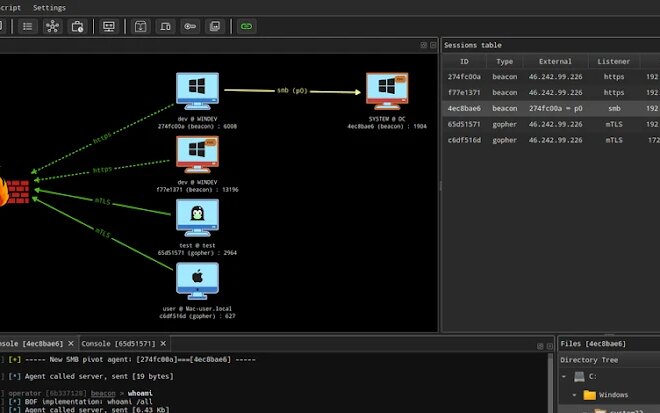
Task: Click 'gopher' Type cell in c6df516d row
Action: click(504, 140)
